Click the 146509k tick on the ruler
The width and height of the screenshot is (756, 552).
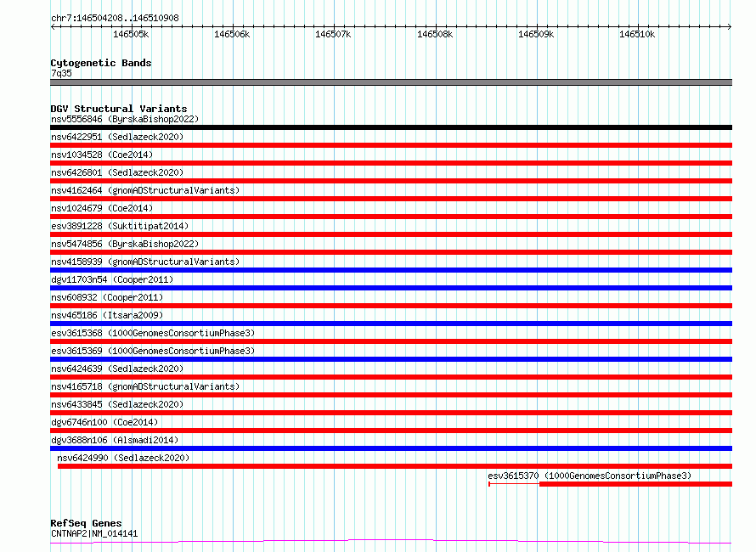(x=537, y=35)
